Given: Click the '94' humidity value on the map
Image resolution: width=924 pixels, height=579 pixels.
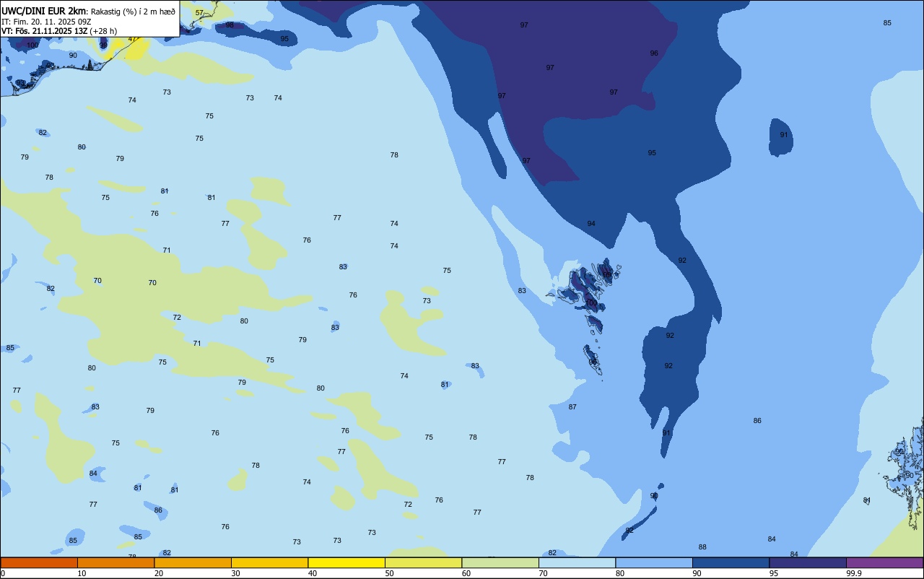Looking at the screenshot, I should pyautogui.click(x=591, y=224).
